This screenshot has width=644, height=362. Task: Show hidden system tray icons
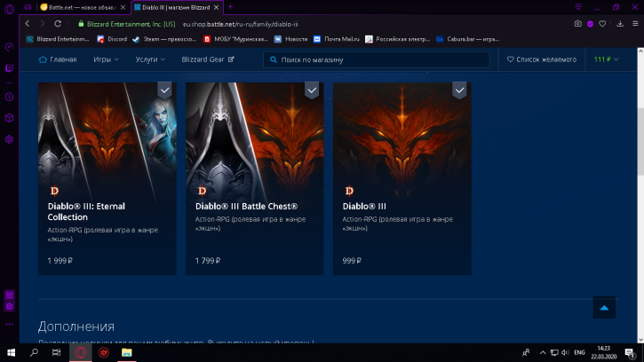tap(543, 352)
